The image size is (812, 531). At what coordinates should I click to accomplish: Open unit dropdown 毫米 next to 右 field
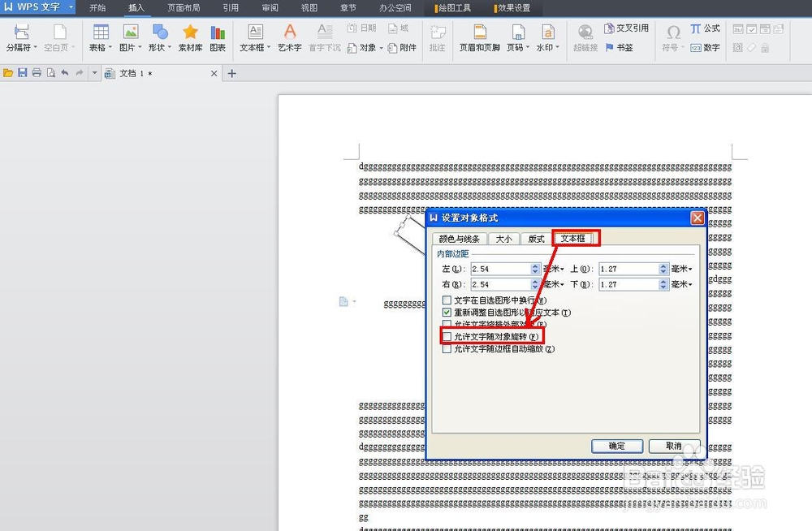coord(554,284)
